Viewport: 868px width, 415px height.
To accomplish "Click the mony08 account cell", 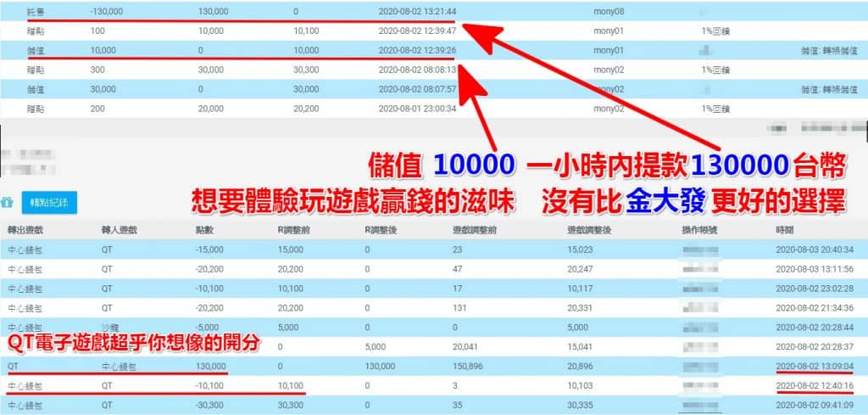I will pos(609,12).
